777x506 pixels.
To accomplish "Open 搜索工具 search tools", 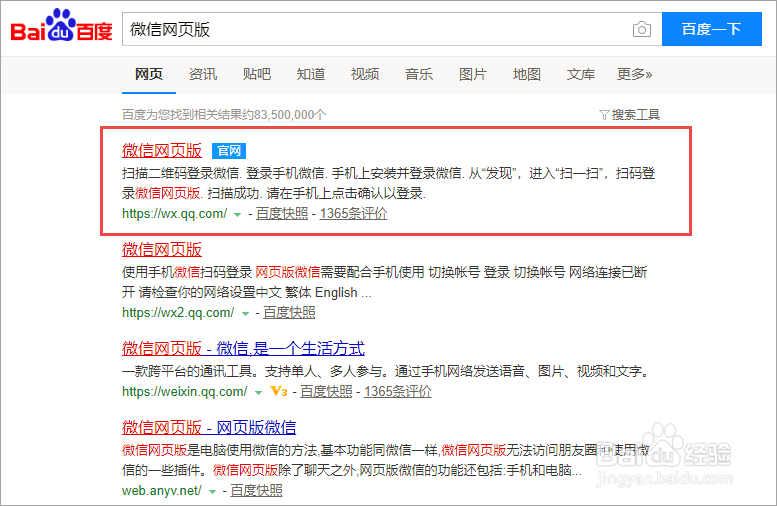I will [635, 115].
